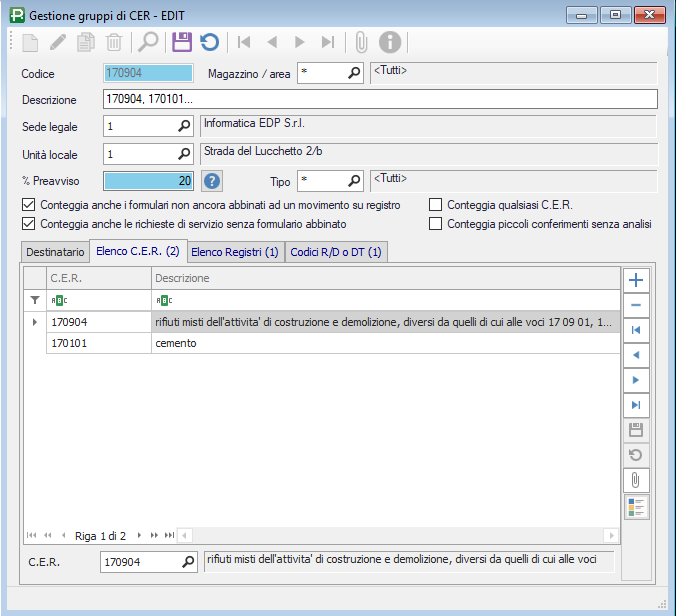Remove selected row with minus button
Viewport: 676px width, 616px height.
636,305
